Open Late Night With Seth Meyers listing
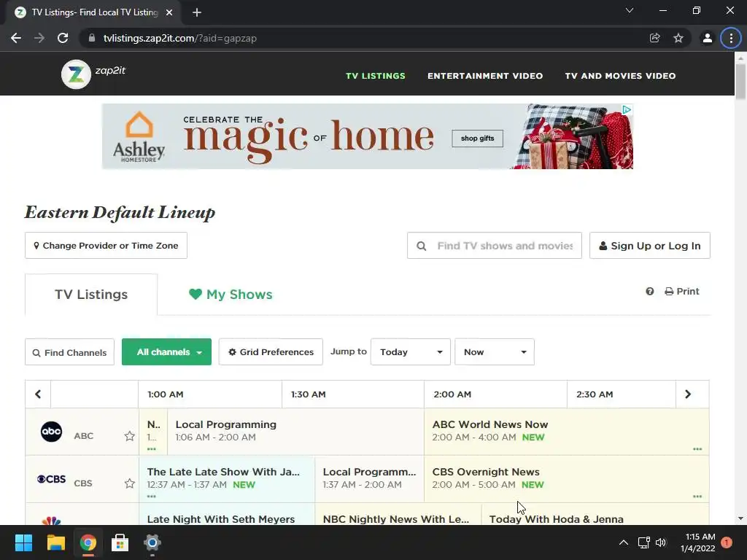Viewport: 747px width, 560px height. 227,514
